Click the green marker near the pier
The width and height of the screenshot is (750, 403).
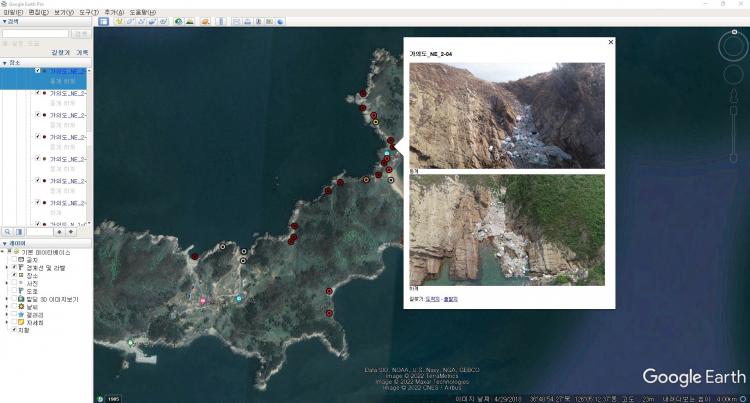pos(130,343)
